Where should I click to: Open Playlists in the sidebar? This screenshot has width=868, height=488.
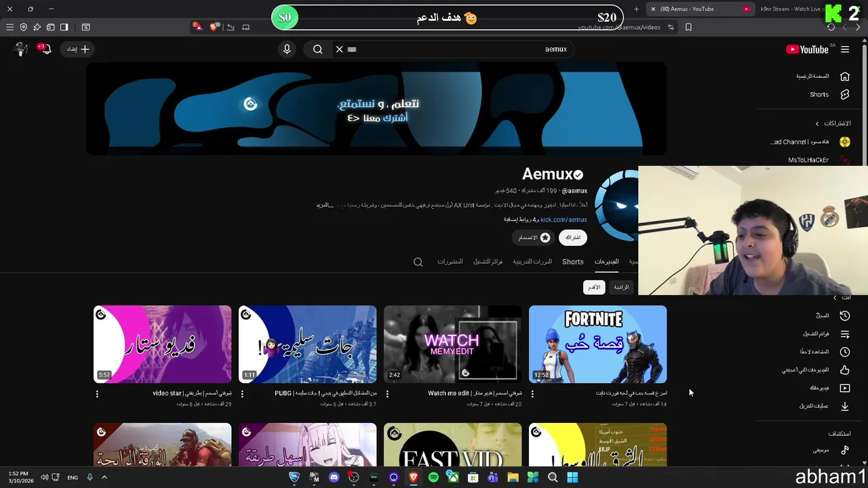pos(826,334)
